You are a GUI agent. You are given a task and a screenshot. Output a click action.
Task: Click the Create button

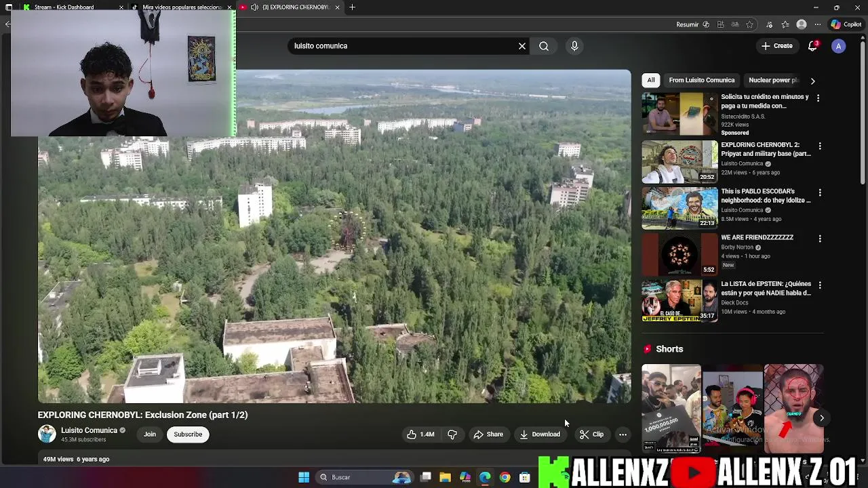click(777, 46)
